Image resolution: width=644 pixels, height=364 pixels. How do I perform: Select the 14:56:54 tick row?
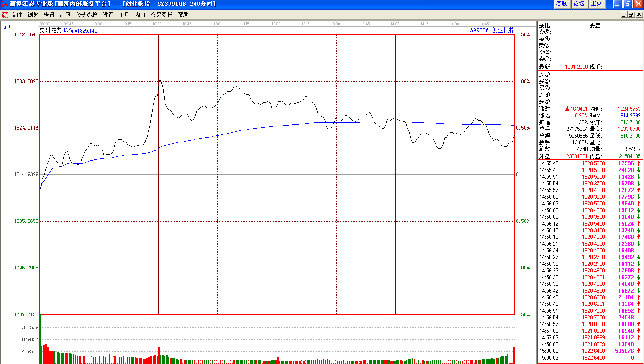coord(590,318)
